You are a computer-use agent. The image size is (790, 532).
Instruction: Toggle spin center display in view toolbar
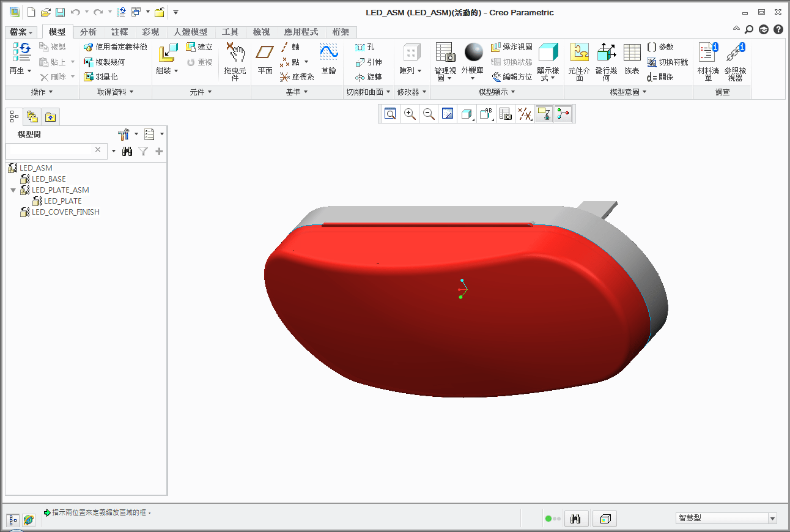pyautogui.click(x=563, y=114)
